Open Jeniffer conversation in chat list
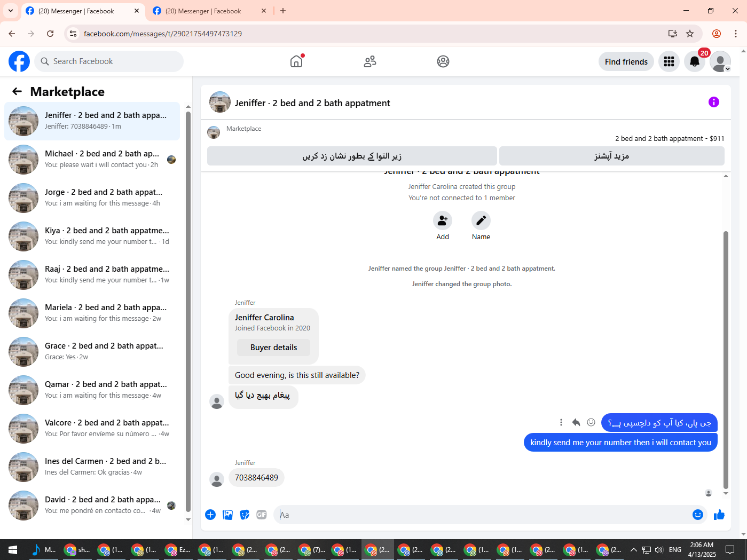Image resolution: width=747 pixels, height=560 pixels. pyautogui.click(x=92, y=121)
